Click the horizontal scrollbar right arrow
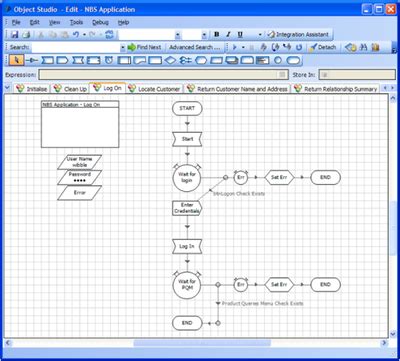 point(384,343)
